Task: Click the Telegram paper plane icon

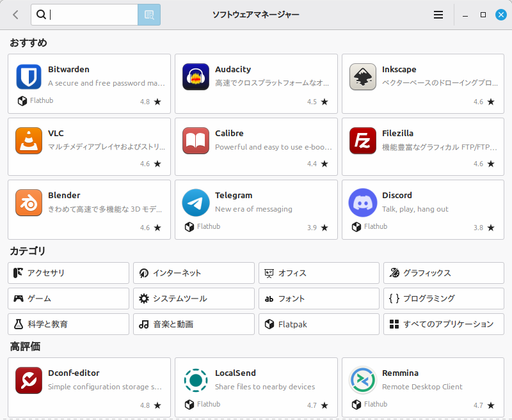Action: (x=196, y=203)
